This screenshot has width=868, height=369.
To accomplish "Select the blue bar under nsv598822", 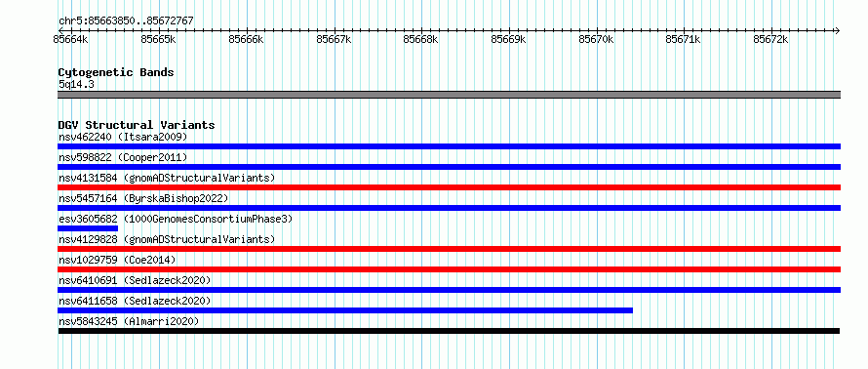I will coord(449,167).
